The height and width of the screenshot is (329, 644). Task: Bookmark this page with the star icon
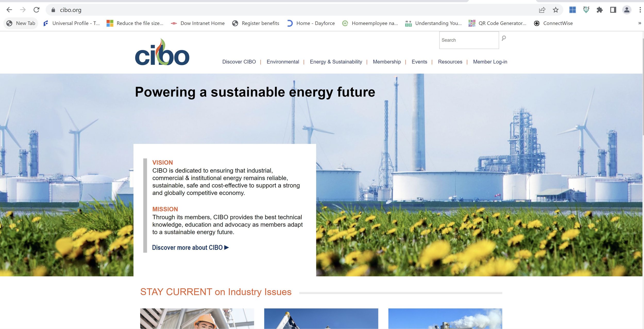pos(556,10)
